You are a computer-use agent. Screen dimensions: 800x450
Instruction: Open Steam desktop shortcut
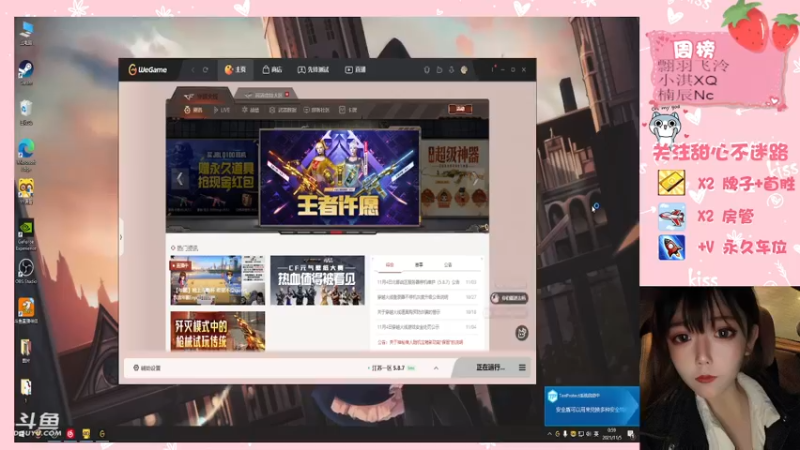(x=26, y=73)
